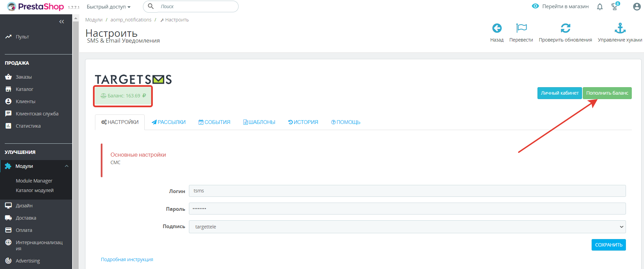Click Проверить обновления refresh button
This screenshot has width=644, height=269.
coord(565,33)
